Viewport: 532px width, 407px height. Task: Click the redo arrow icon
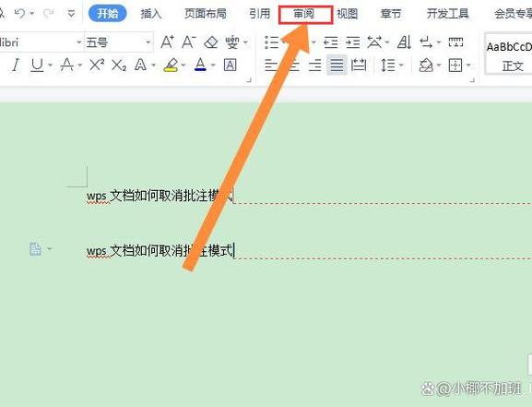(x=49, y=14)
